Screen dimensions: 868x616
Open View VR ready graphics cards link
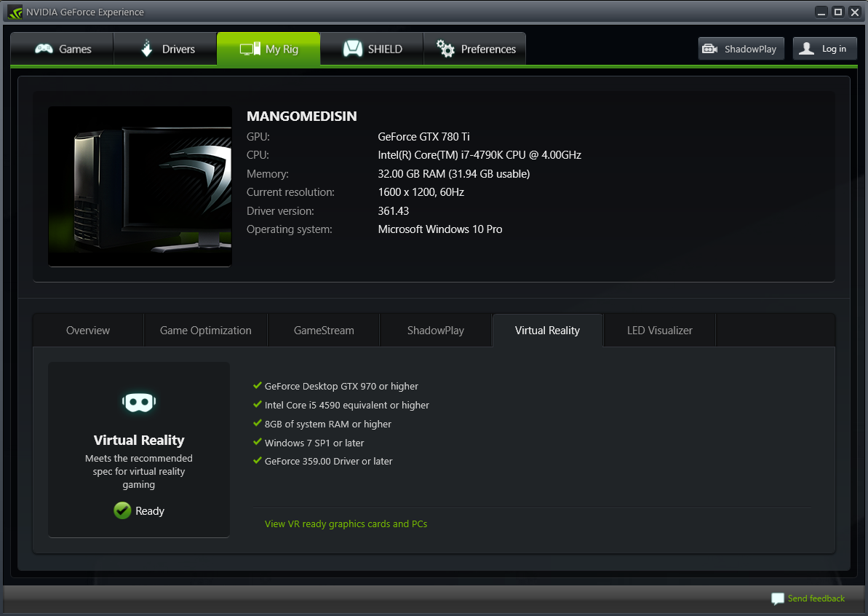coord(346,524)
